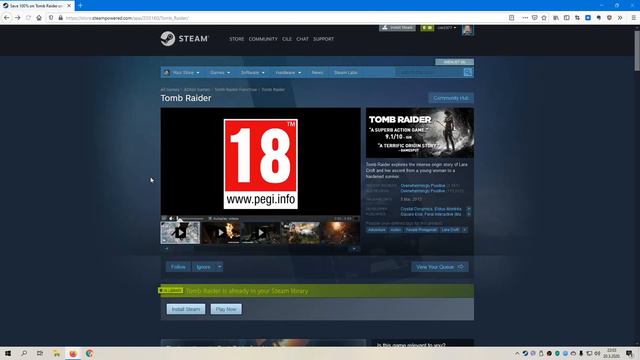Select the second trailer thumbnail with fire
640x360 pixels.
coord(220,233)
